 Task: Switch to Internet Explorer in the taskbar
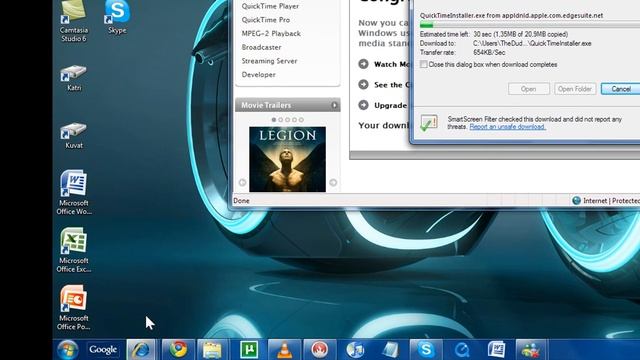tap(140, 350)
